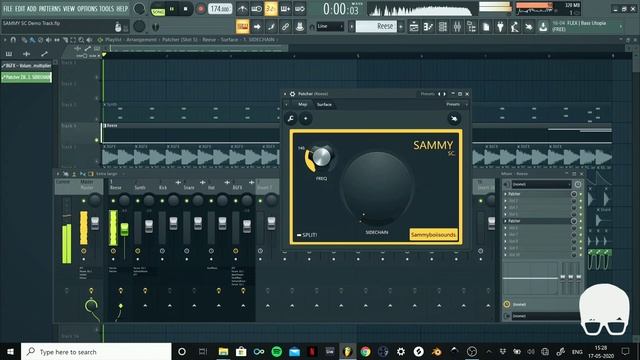Toggle the highlighted countdown before recording icon

point(271,9)
